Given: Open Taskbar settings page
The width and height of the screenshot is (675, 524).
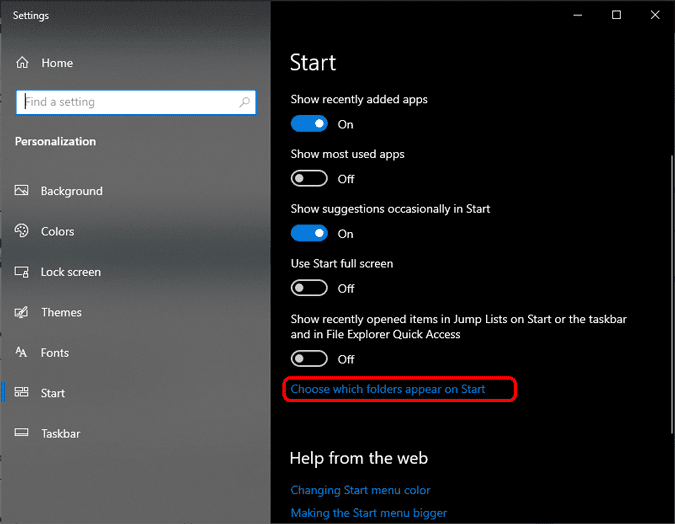Looking at the screenshot, I should tap(61, 434).
